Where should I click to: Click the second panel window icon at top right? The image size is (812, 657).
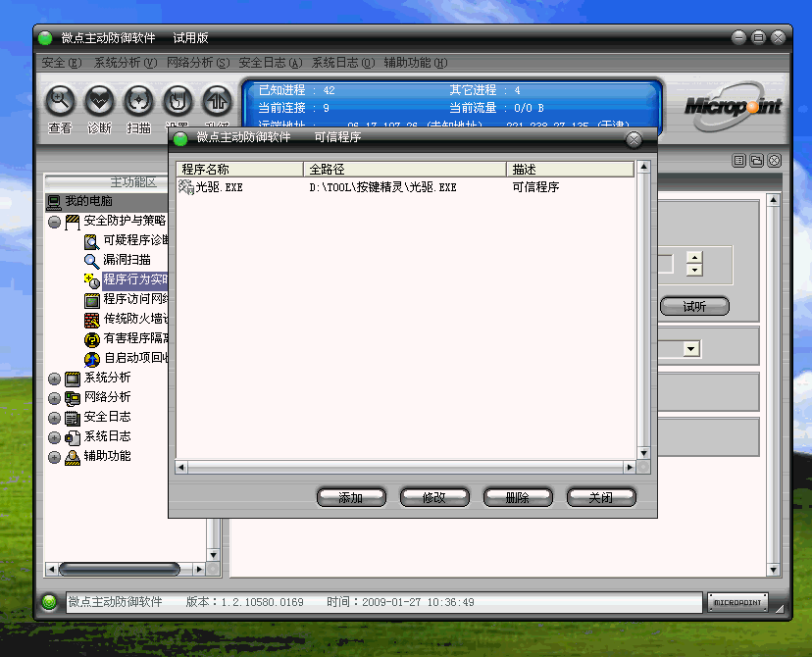[x=756, y=161]
